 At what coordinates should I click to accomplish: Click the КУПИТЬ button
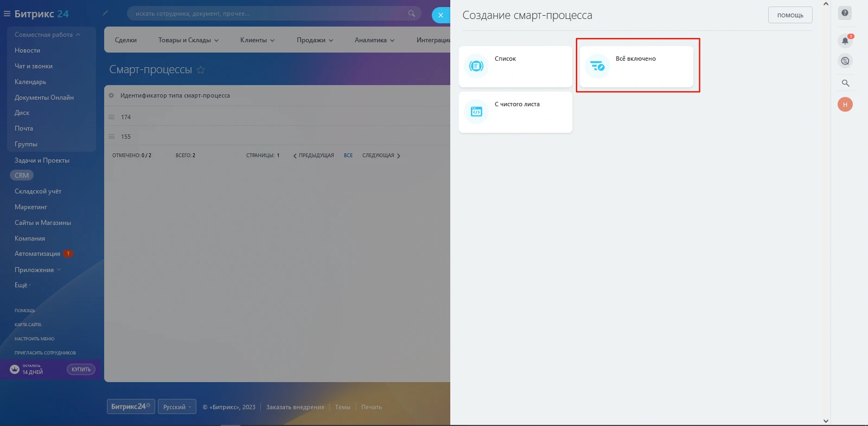[81, 370]
